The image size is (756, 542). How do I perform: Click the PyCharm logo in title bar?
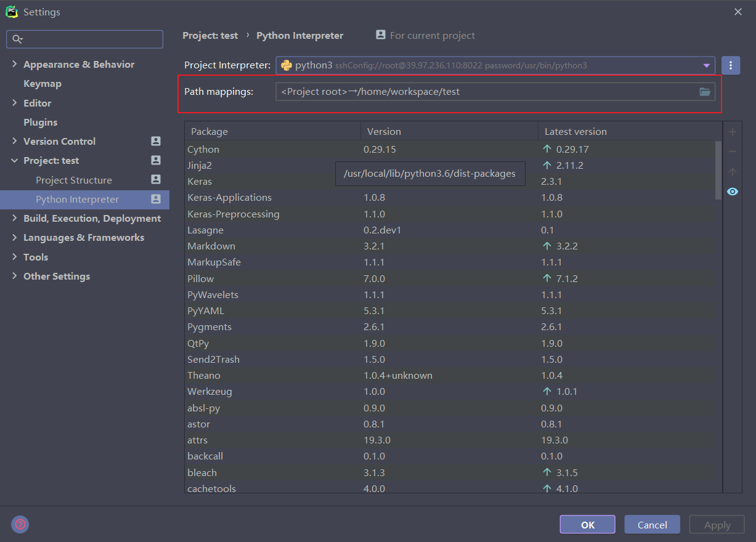[x=12, y=12]
